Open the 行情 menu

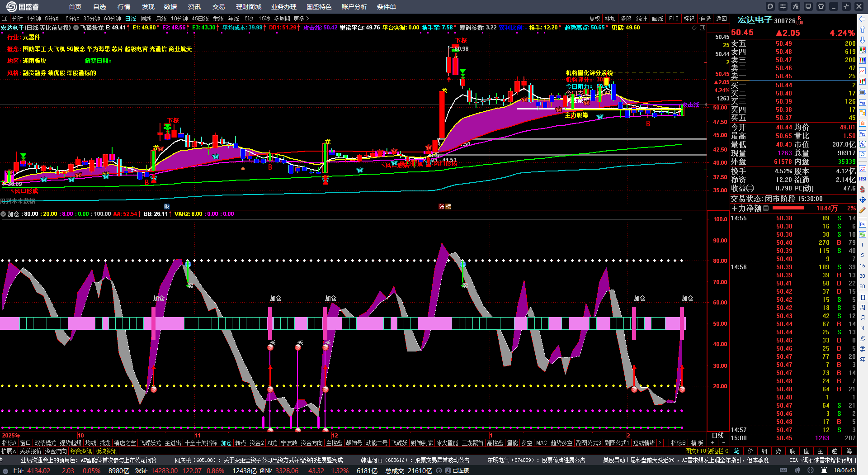tap(124, 7)
